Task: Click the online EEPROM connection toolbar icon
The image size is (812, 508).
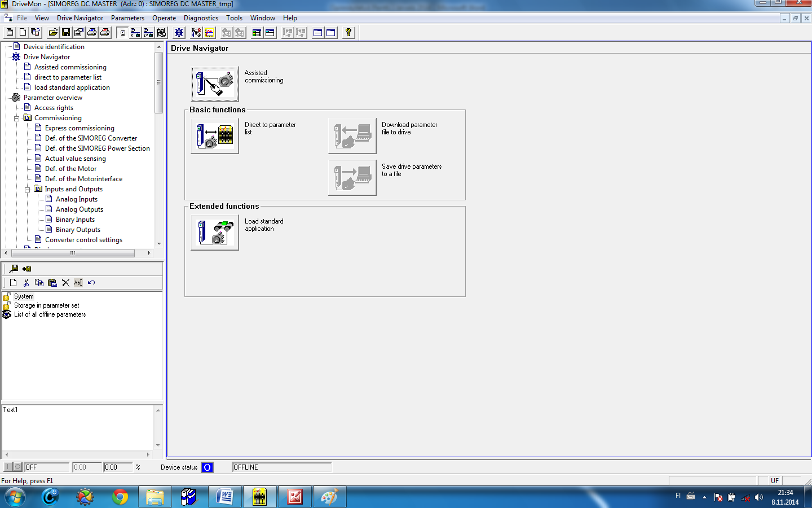Action: pyautogui.click(x=148, y=33)
